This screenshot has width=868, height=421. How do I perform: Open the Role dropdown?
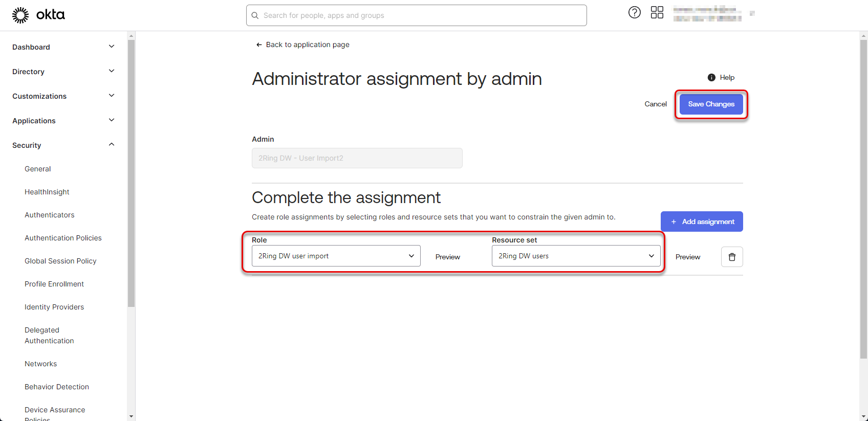336,256
